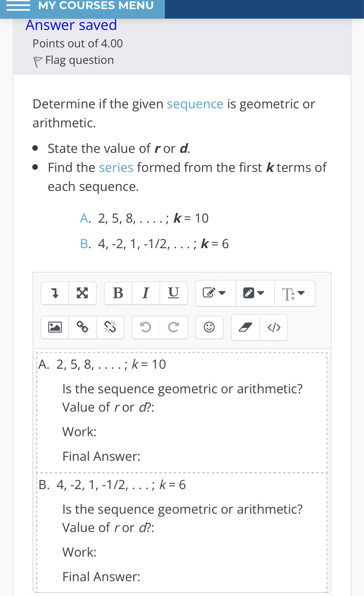Clear formatting with the eraser icon

point(245,327)
